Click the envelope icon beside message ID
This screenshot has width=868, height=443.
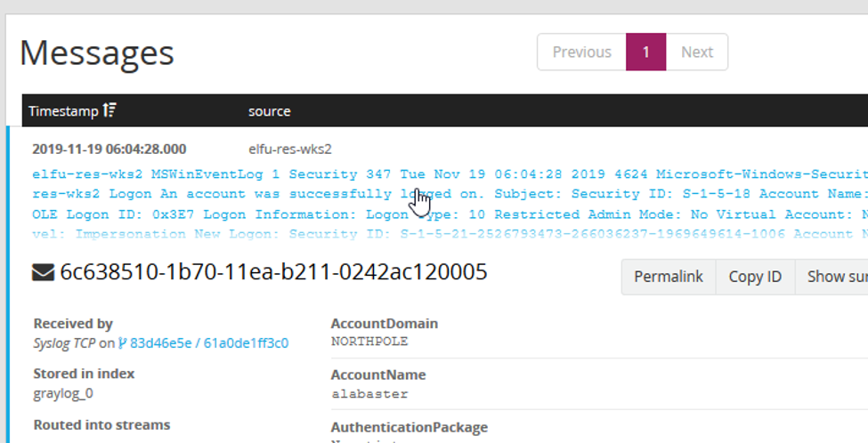pos(43,272)
